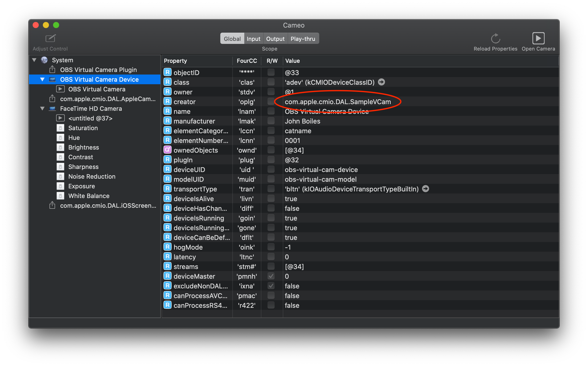The width and height of the screenshot is (588, 366).
Task: Collapse the System tree node
Action: 34,60
